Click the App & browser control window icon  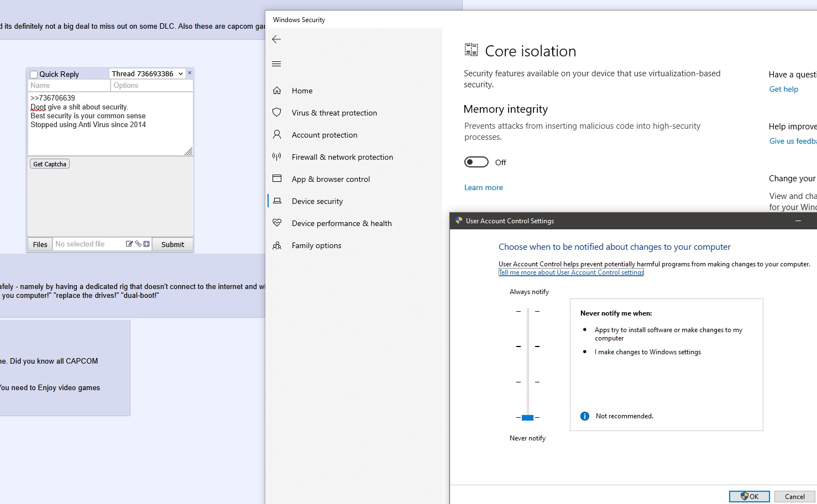tap(277, 179)
